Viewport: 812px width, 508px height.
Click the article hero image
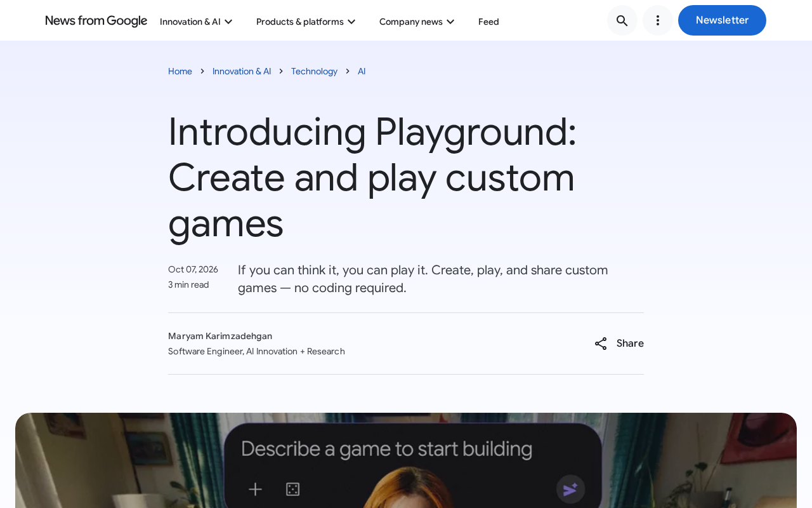pos(406,460)
